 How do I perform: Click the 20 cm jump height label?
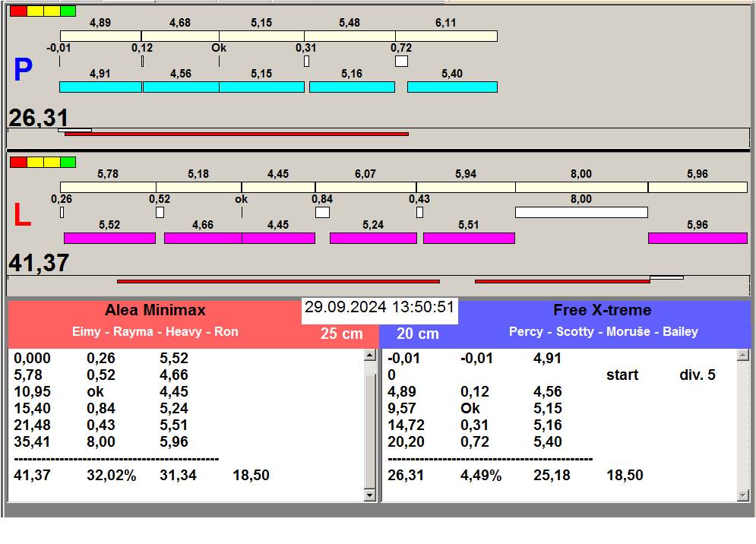coord(418,334)
